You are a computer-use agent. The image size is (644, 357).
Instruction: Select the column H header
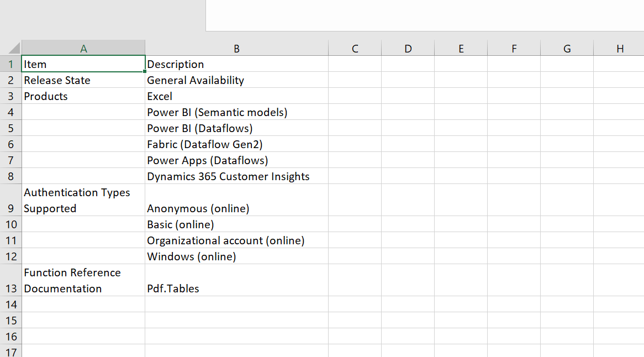pyautogui.click(x=620, y=49)
